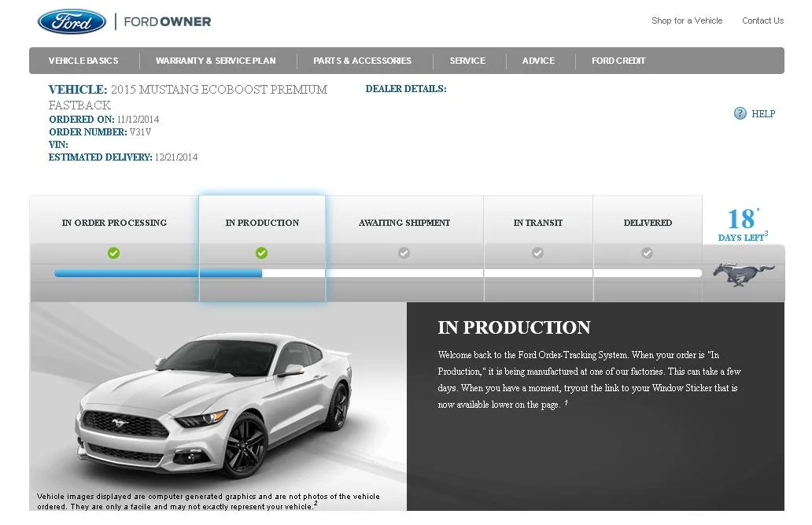Image resolution: width=812 pixels, height=525 pixels.
Task: Click the estimated delivery date 12/21/2014
Action: coord(176,157)
